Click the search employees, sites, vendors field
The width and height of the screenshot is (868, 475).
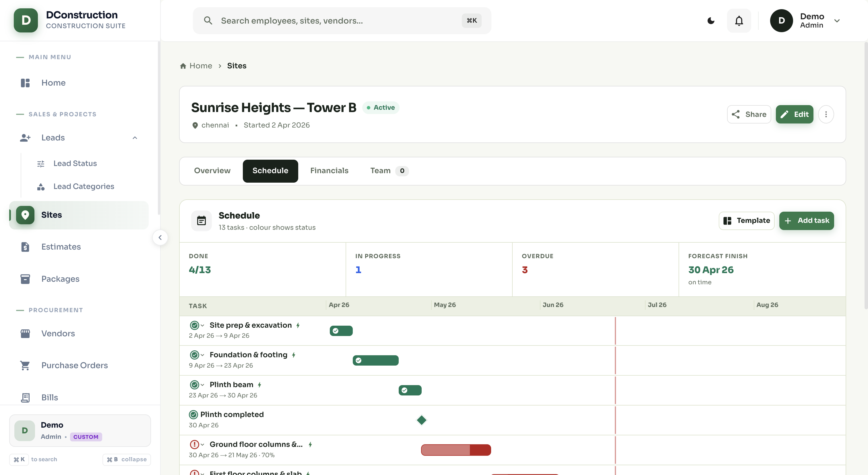pyautogui.click(x=342, y=21)
